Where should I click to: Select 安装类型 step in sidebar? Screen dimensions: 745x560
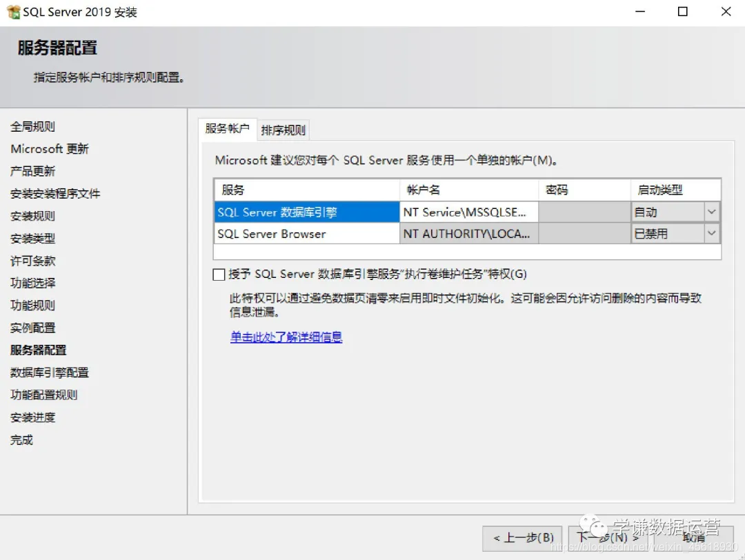(x=33, y=239)
